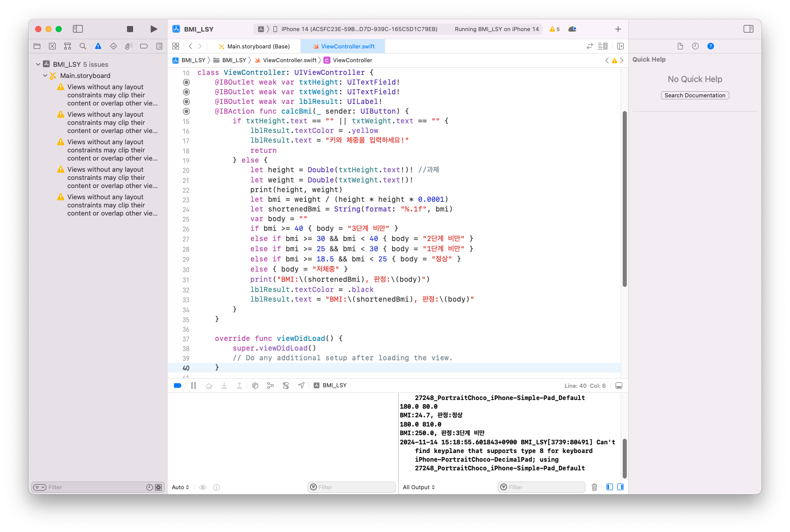Click the 5 warnings indicator in the toolbar
Screen dimensions: 790x532
tap(554, 29)
